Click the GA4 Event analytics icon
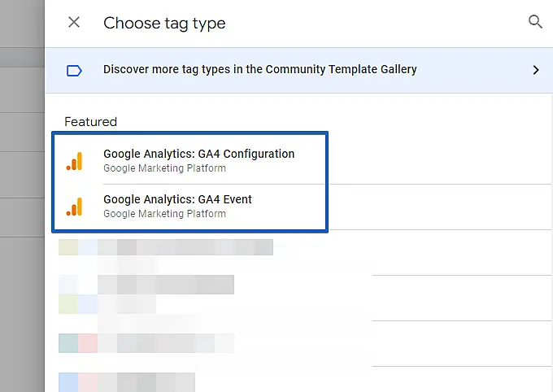This screenshot has height=392, width=553. pyautogui.click(x=74, y=207)
